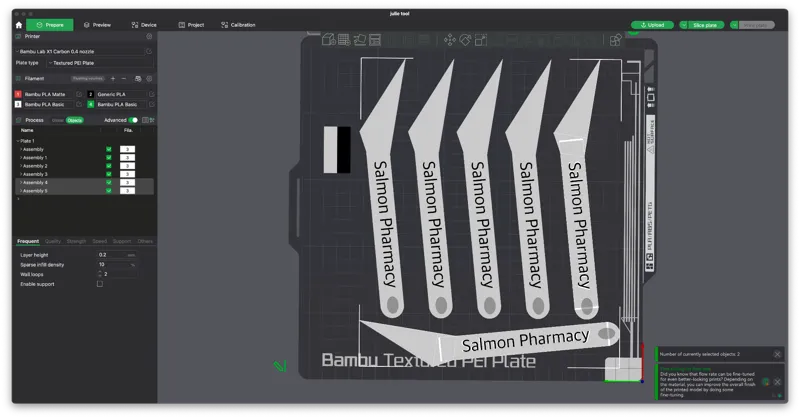The height and width of the screenshot is (418, 800).
Task: Expand the Assembly 5 tree item
Action: [x=21, y=190]
